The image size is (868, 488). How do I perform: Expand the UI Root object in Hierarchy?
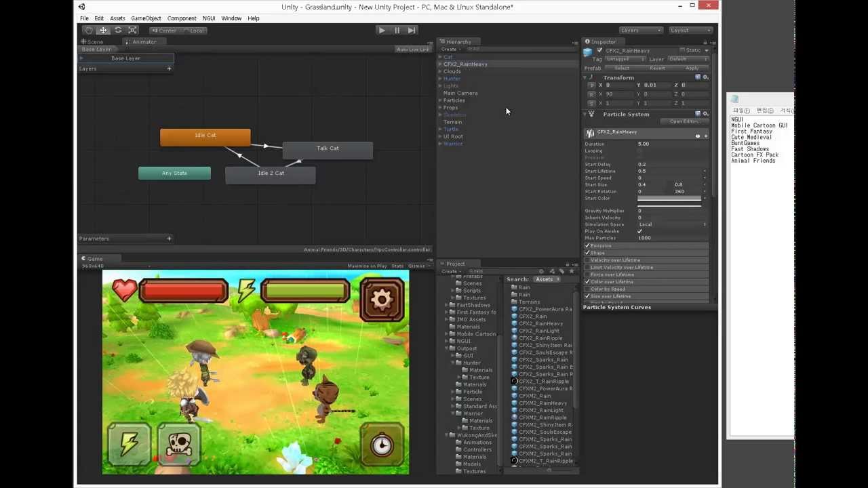(x=440, y=136)
